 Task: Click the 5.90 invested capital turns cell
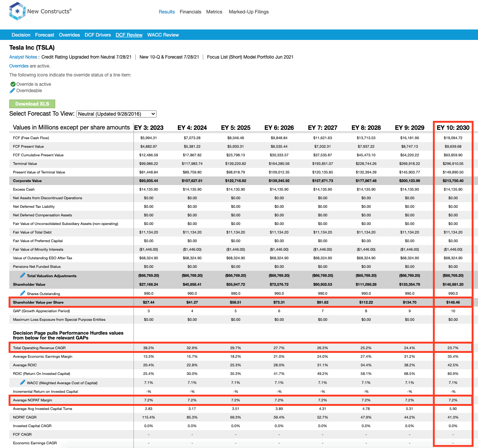coord(453,409)
